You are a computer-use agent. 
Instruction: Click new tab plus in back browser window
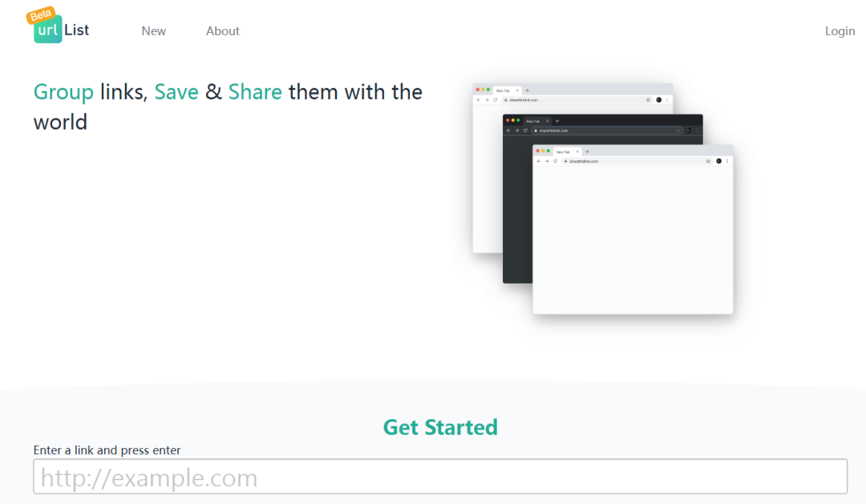tap(528, 91)
